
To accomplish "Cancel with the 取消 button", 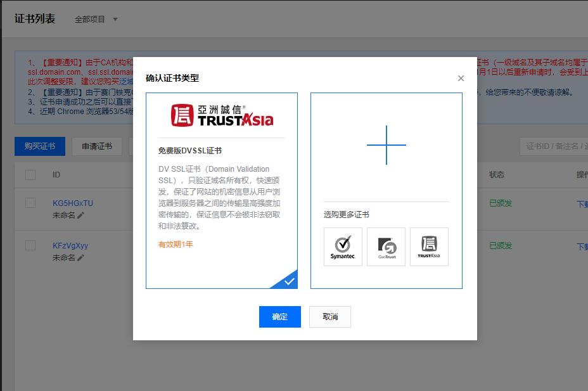I will (x=330, y=317).
